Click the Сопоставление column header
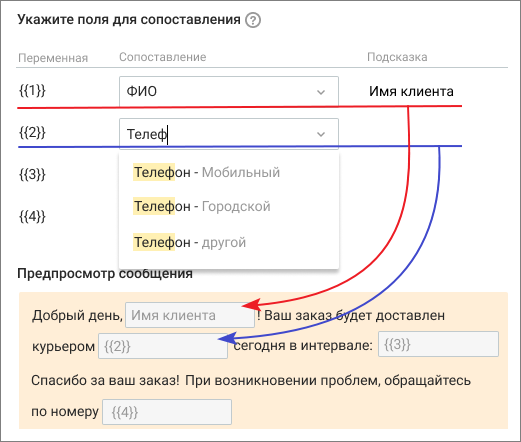 pos(163,57)
